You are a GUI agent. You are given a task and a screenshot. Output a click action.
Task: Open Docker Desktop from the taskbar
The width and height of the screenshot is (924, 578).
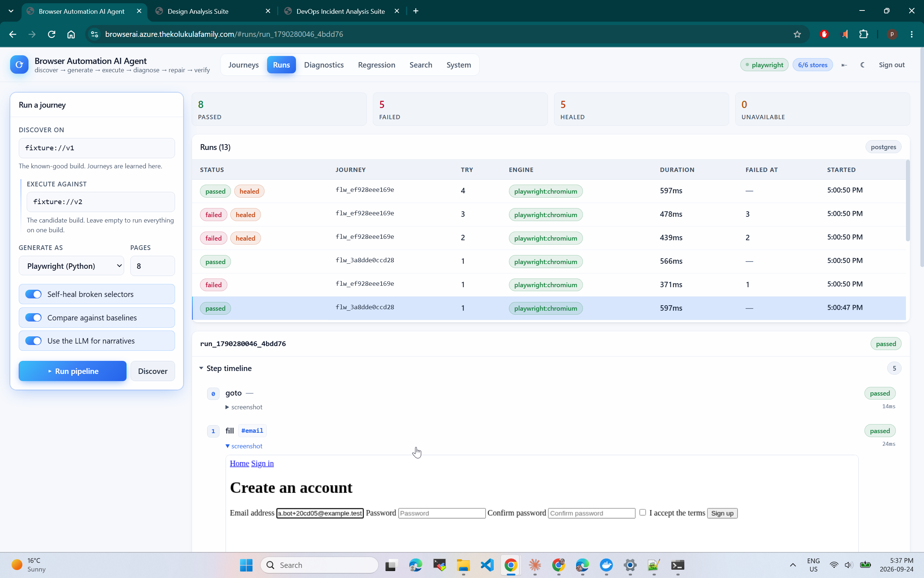tap(606, 565)
